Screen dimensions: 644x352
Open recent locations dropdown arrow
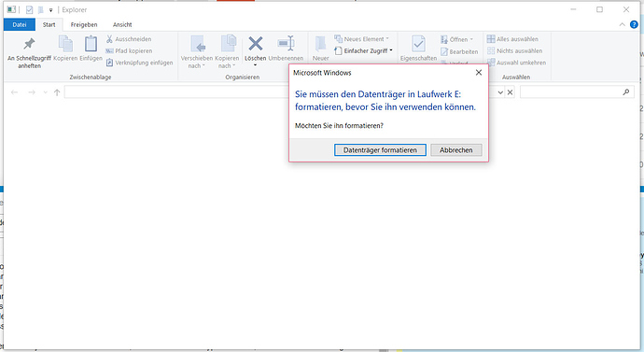45,92
